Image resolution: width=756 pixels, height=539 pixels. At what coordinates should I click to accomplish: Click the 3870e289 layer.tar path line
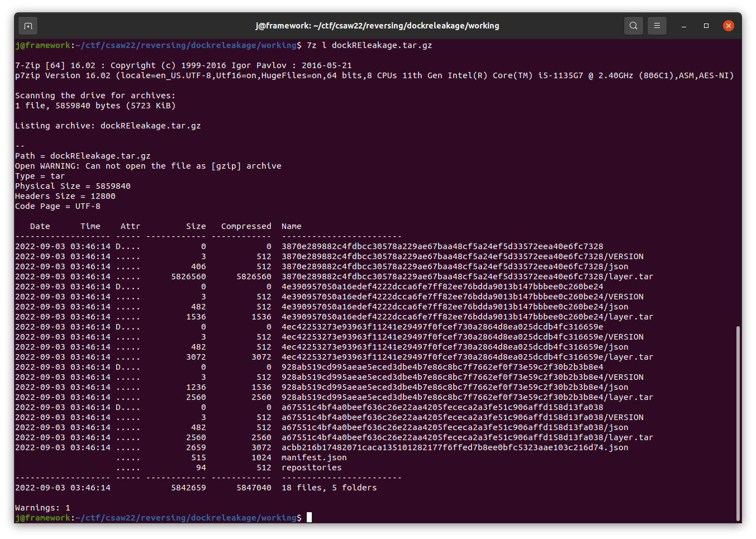point(467,276)
